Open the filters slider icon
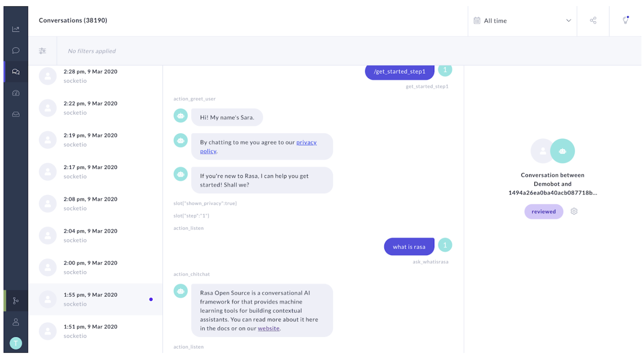 (42, 51)
